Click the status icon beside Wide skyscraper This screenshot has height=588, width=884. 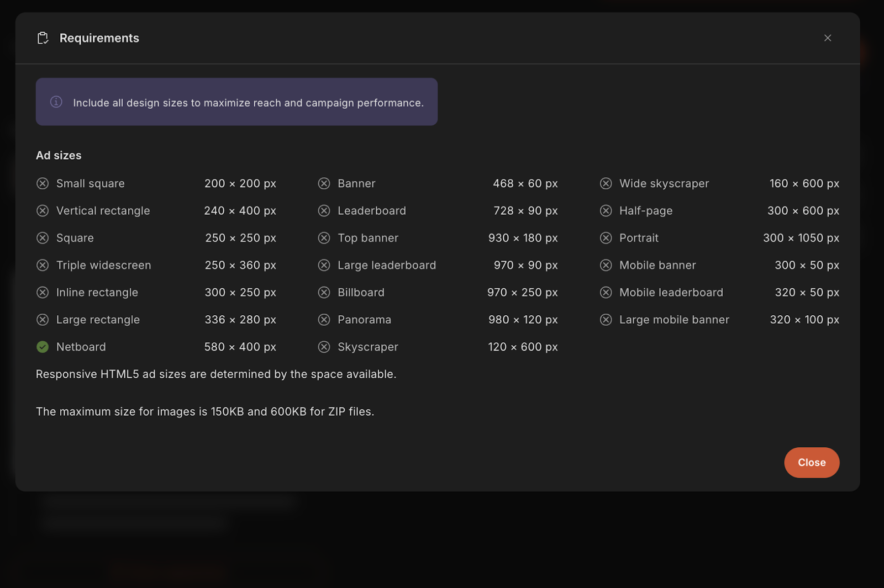click(x=606, y=183)
